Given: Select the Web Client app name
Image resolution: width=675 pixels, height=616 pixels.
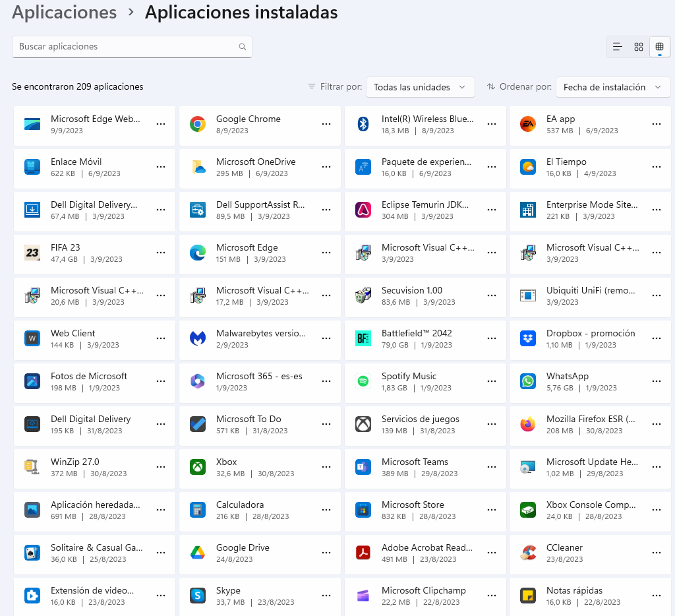Looking at the screenshot, I should click(x=73, y=333).
